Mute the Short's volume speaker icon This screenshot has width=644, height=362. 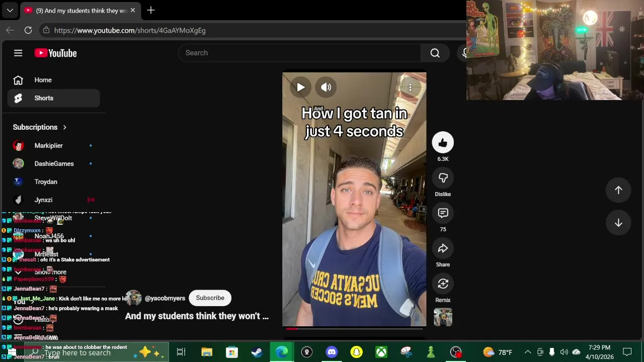(326, 87)
